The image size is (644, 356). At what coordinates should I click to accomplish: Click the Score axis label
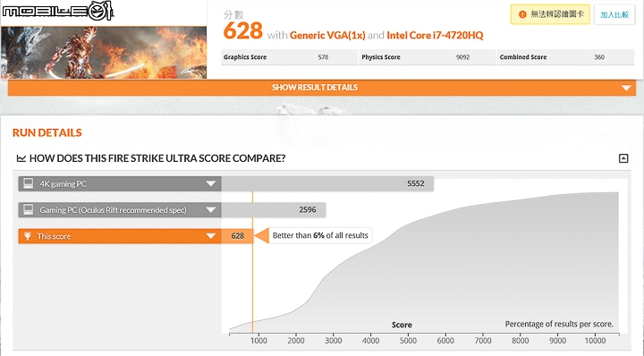tap(402, 325)
